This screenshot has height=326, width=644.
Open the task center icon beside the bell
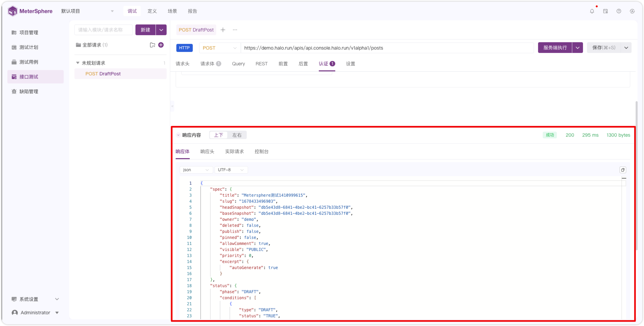click(x=605, y=11)
